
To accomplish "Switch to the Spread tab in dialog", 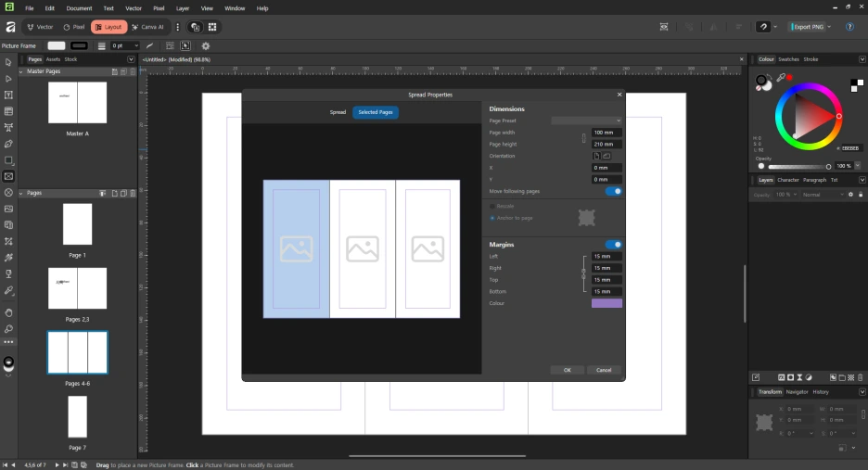I will 338,112.
